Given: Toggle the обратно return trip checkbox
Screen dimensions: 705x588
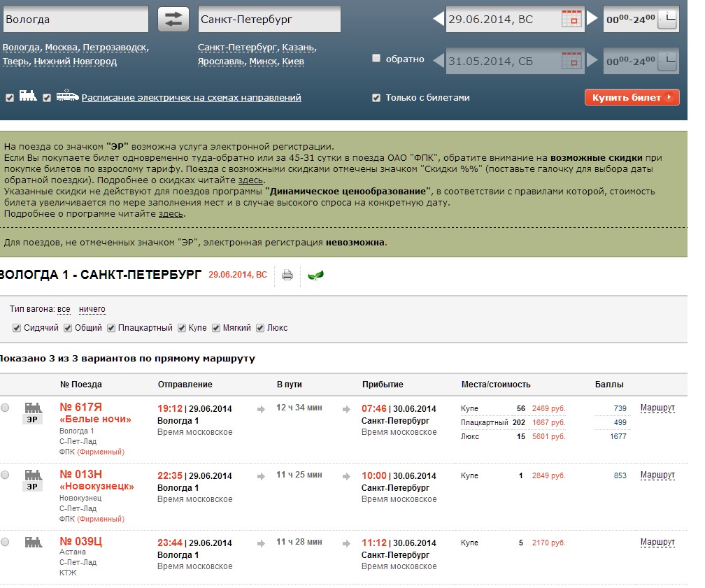Looking at the screenshot, I should tap(376, 59).
